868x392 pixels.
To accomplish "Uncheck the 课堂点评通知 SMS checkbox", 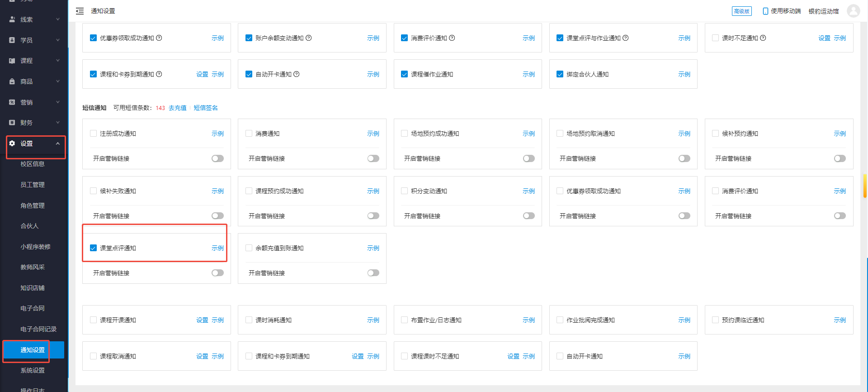I will [x=93, y=248].
